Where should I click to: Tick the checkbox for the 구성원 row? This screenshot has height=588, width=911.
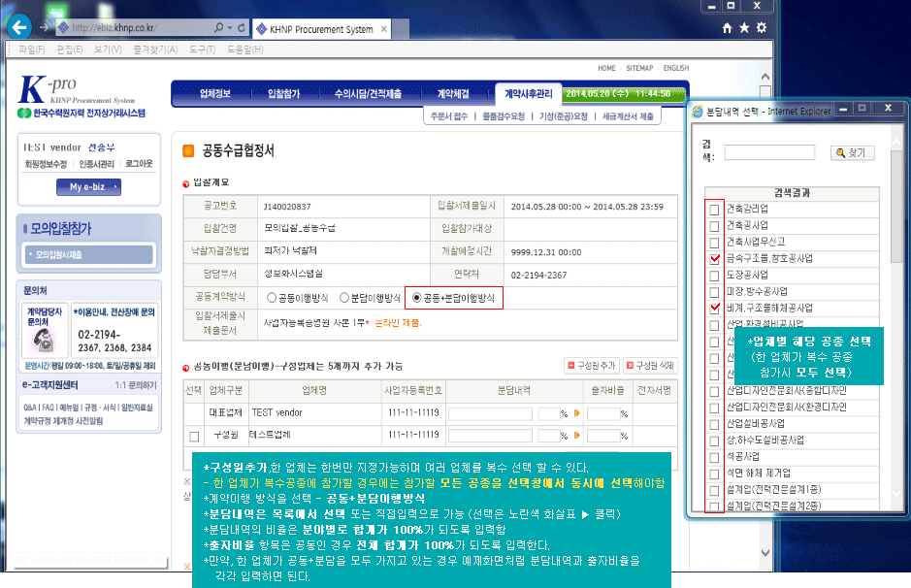click(194, 436)
